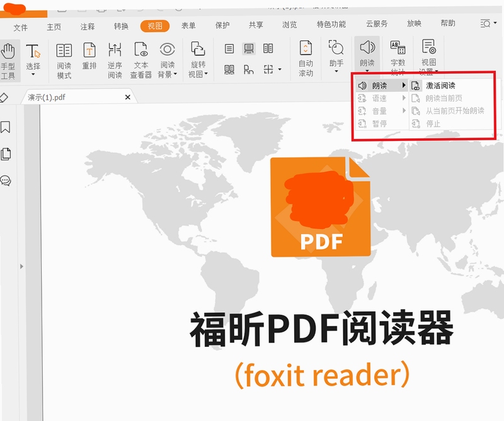
Task: Open the Share (共享) tab
Action: [256, 25]
